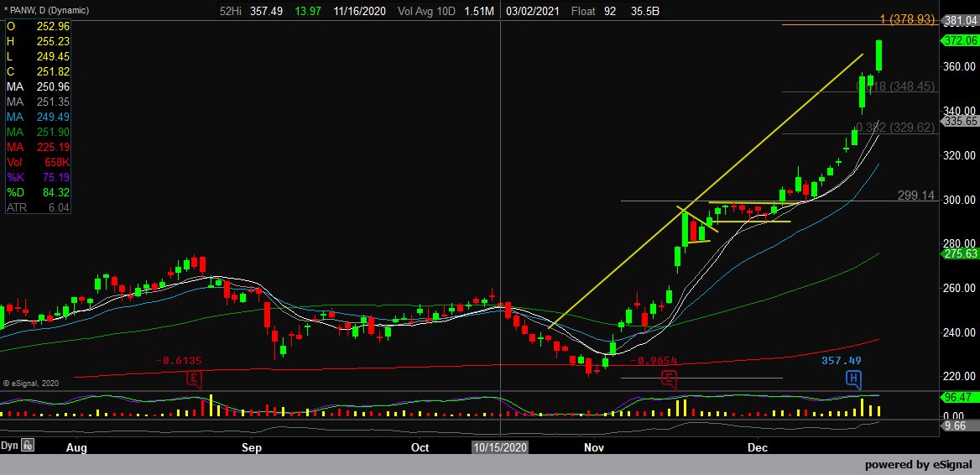Click the Dyn interval label

point(9,446)
